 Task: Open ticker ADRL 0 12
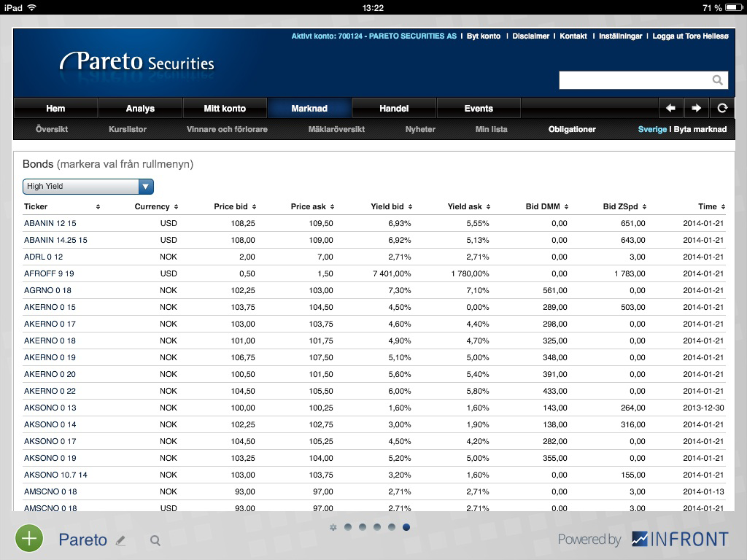point(43,257)
